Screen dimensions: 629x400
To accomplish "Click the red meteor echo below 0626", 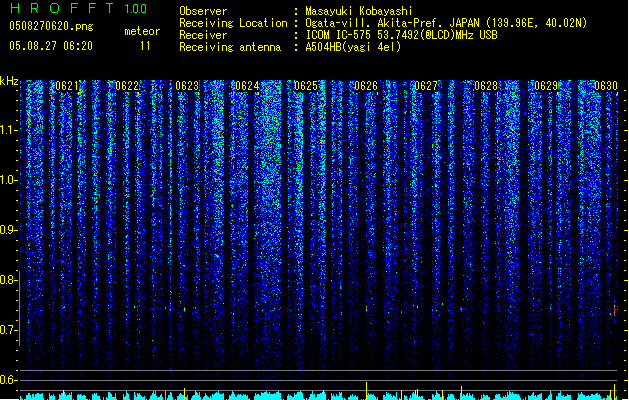I will [366, 308].
